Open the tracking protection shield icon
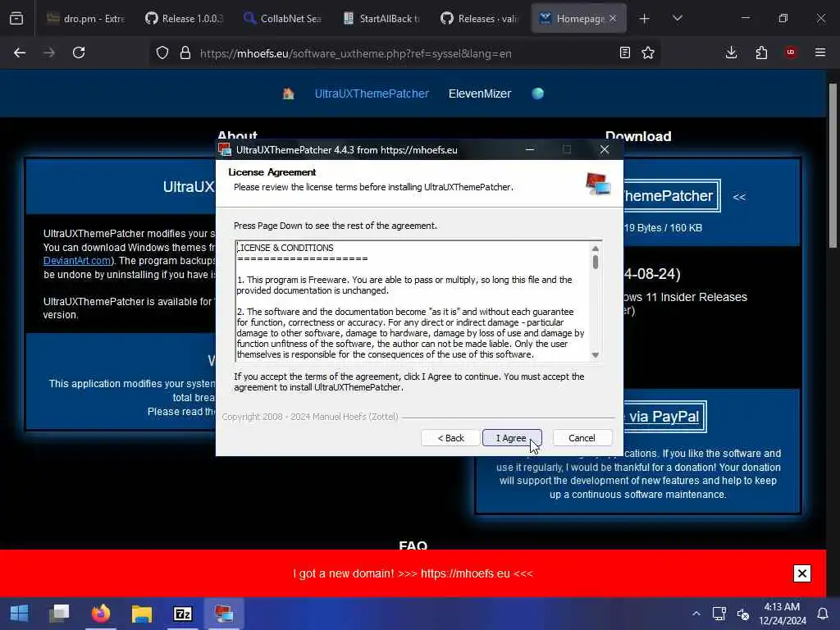Viewport: 840px width, 630px height. pyautogui.click(x=162, y=52)
